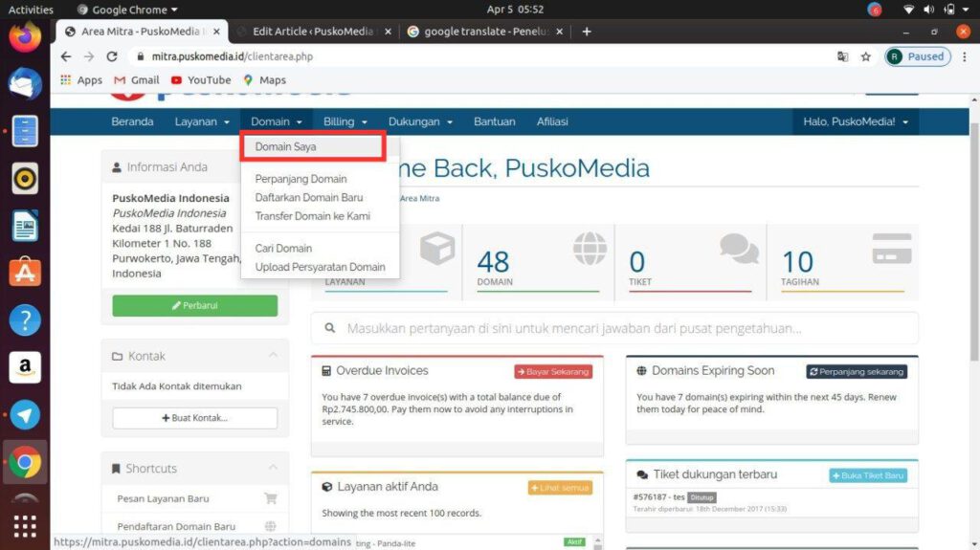Choose Daftarkan Domain Baru
The height and width of the screenshot is (550, 980).
309,197
